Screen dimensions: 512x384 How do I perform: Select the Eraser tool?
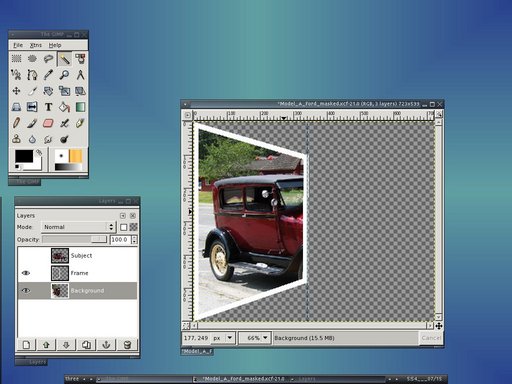click(48, 123)
